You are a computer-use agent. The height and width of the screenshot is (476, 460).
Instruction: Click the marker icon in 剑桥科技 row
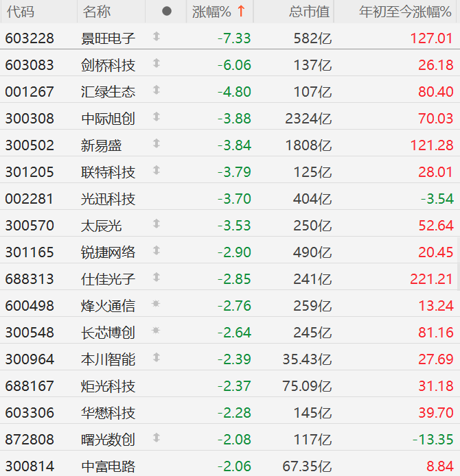tap(156, 63)
